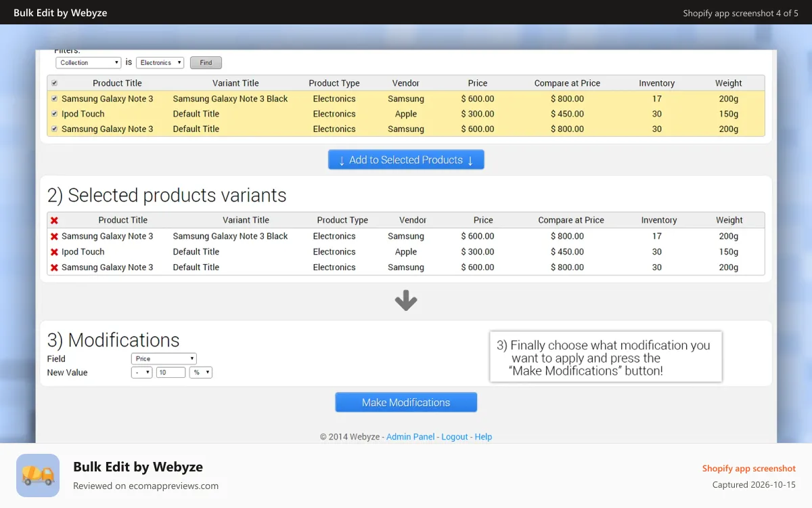Open the Collection filter dropdown
The height and width of the screenshot is (508, 812).
[x=89, y=62]
